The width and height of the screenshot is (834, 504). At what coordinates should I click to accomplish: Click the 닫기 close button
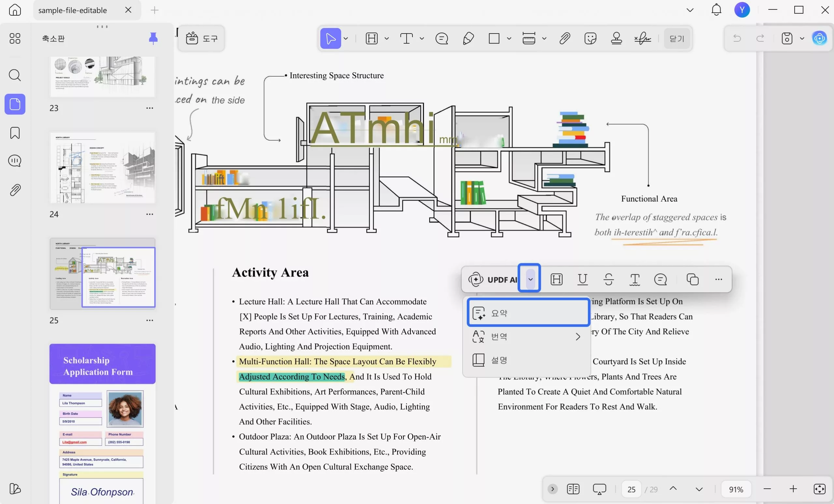(677, 38)
